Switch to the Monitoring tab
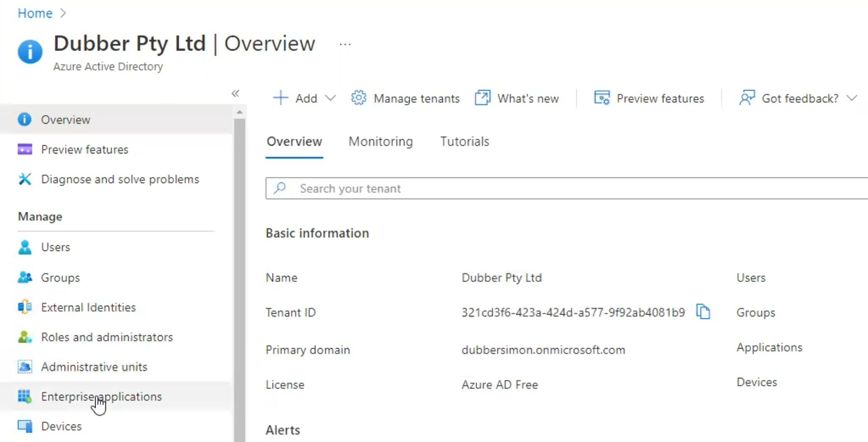The width and height of the screenshot is (868, 442). click(380, 142)
